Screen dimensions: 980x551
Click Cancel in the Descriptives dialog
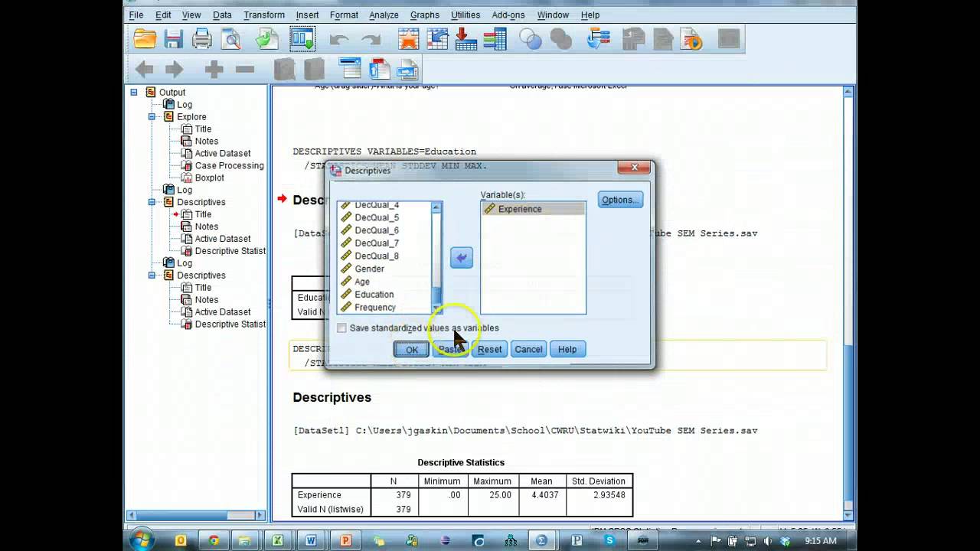(528, 349)
